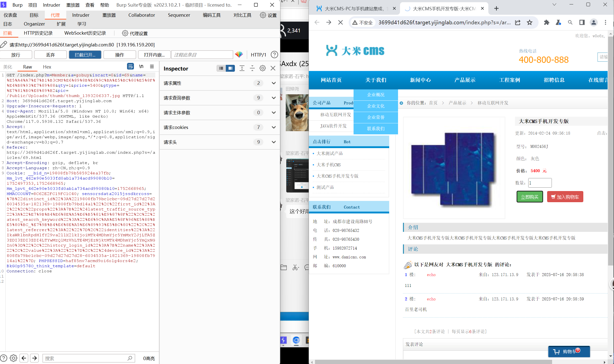Bookmark the page with the star icon
The height and width of the screenshot is (364, 614).
(530, 22)
